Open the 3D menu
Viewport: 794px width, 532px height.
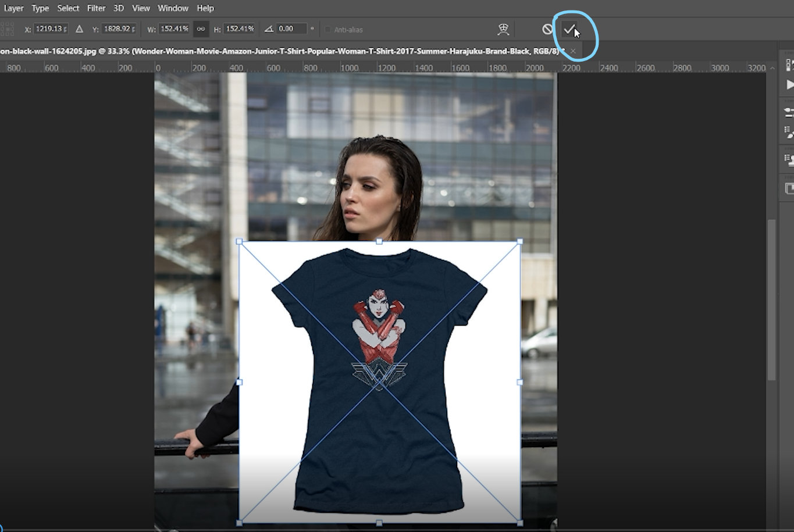(118, 8)
